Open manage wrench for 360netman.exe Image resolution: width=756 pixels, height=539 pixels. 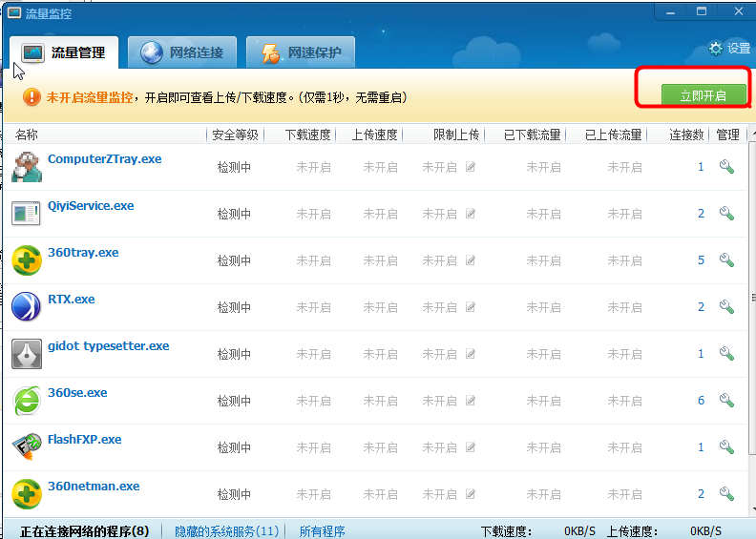coord(726,494)
